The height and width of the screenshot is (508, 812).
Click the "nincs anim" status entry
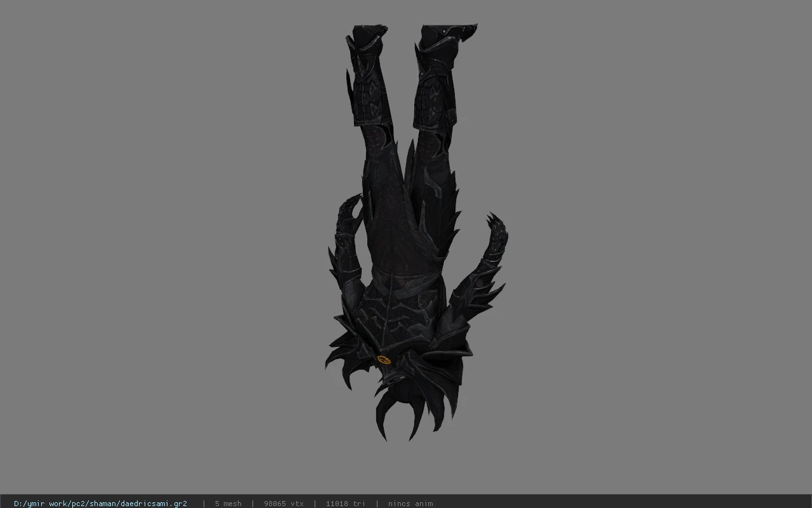tap(410, 504)
